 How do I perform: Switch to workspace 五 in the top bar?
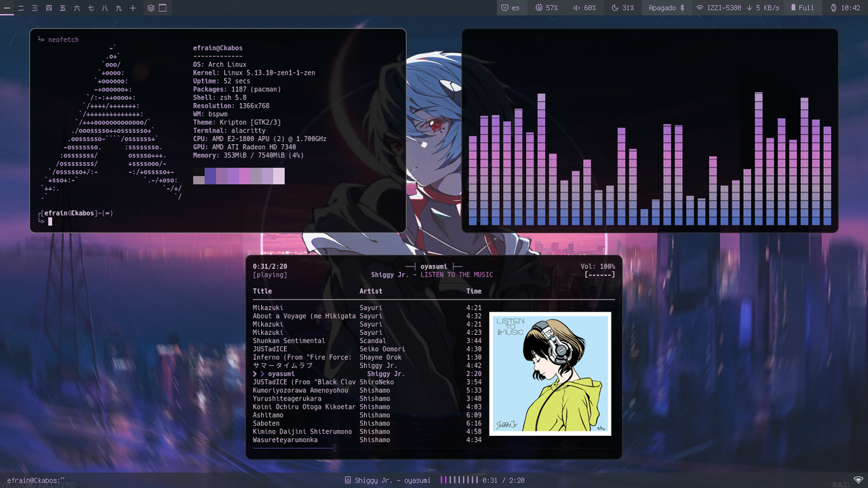[62, 8]
